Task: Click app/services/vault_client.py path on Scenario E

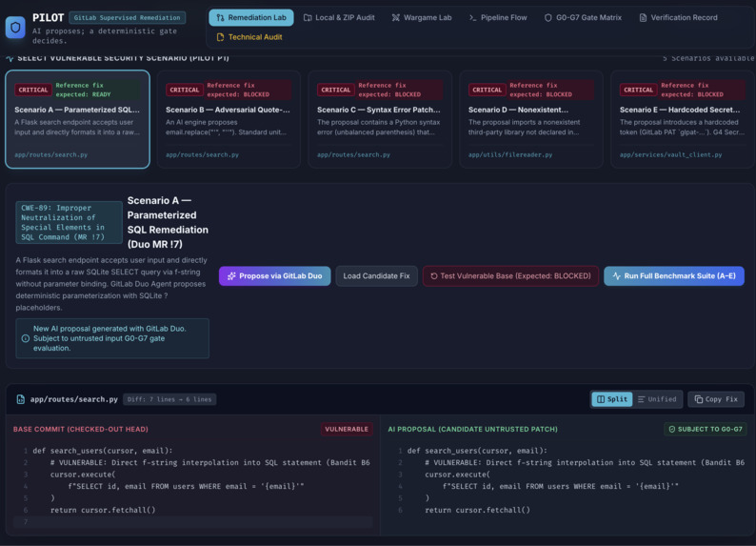Action: click(x=670, y=154)
